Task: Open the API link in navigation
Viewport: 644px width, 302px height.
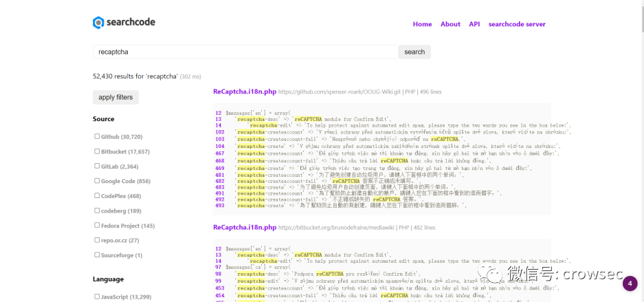Action: [x=474, y=24]
